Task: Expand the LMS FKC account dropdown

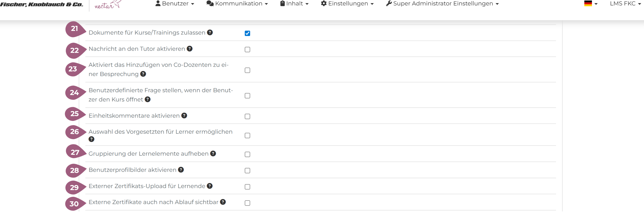Action: (625, 4)
